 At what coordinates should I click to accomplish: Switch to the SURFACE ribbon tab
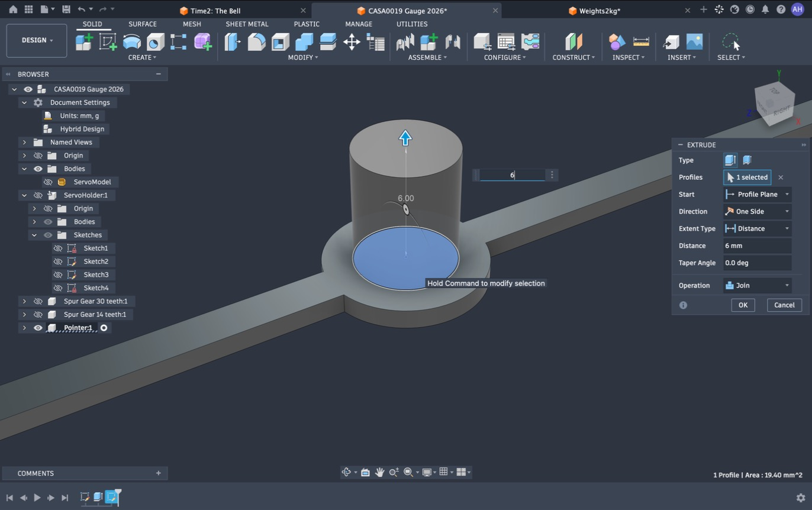(143, 24)
